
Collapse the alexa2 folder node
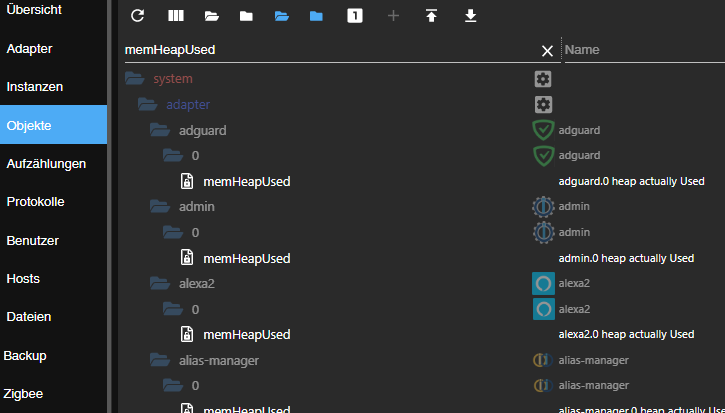tap(160, 283)
